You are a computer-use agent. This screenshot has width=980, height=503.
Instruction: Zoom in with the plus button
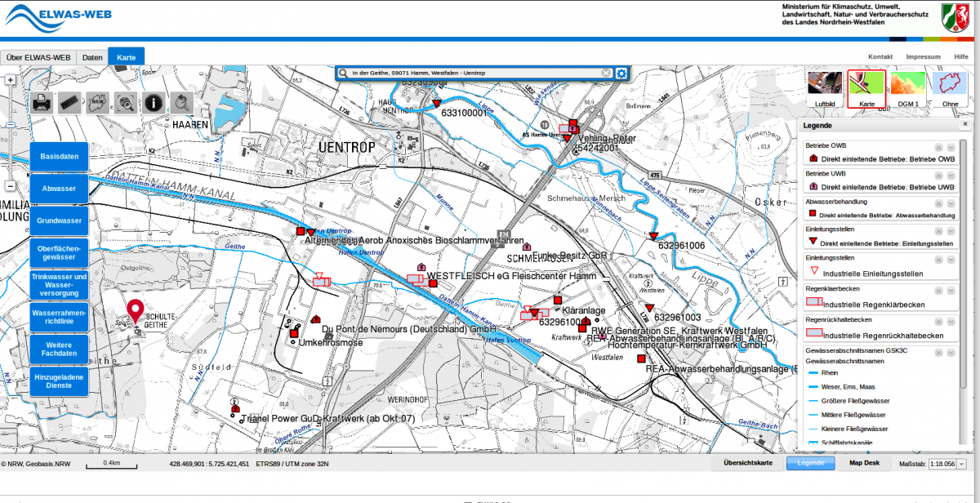pos(10,80)
